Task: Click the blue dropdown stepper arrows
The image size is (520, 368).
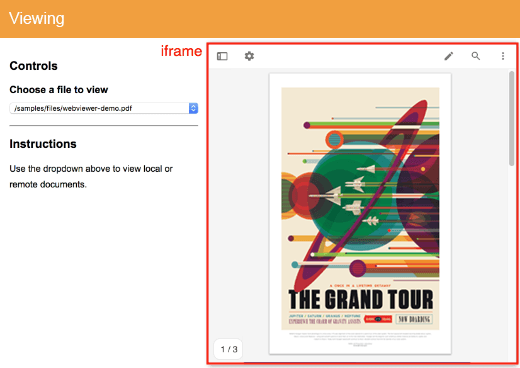Action: tap(193, 108)
